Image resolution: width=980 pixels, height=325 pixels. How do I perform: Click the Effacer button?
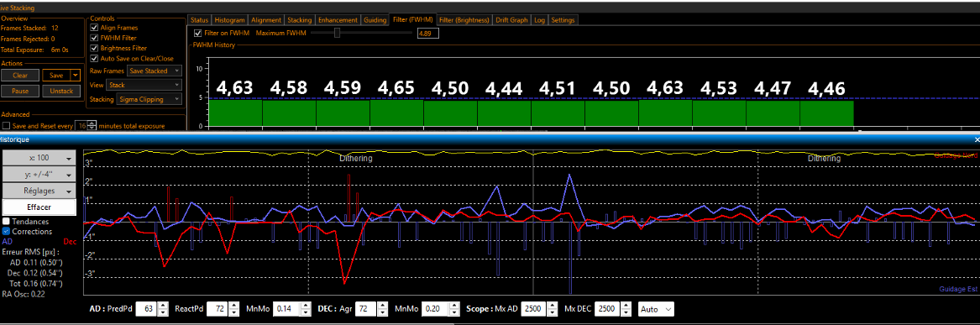click(x=39, y=207)
